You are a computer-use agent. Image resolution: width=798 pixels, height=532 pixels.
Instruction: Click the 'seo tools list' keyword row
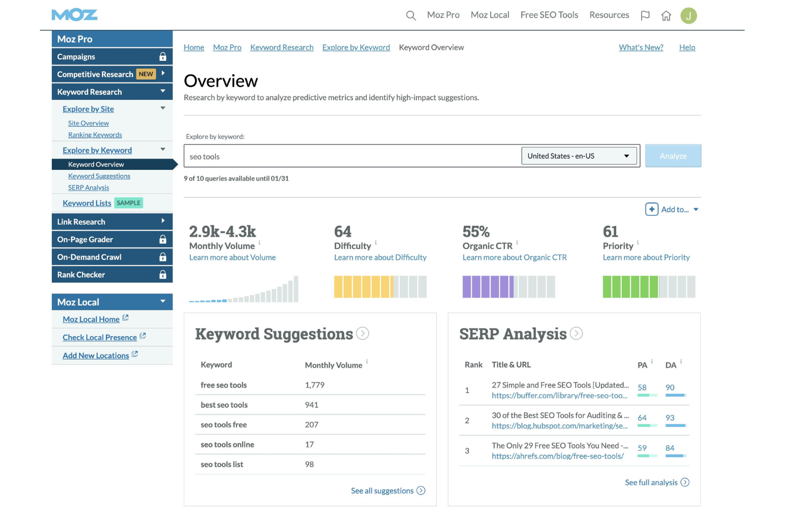(x=310, y=464)
